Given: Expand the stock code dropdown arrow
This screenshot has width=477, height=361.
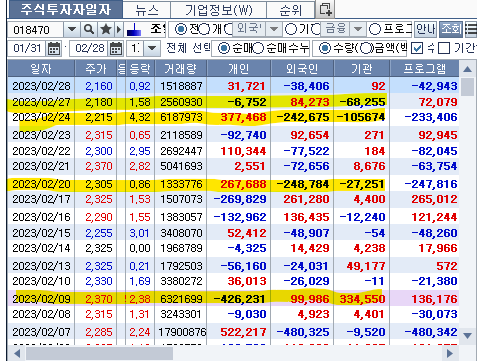Looking at the screenshot, I should point(71,30).
